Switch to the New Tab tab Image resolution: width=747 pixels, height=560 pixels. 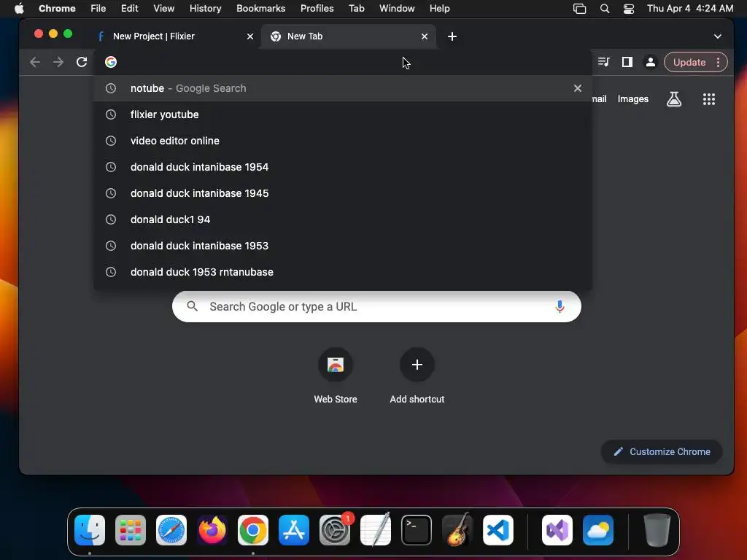tap(348, 36)
